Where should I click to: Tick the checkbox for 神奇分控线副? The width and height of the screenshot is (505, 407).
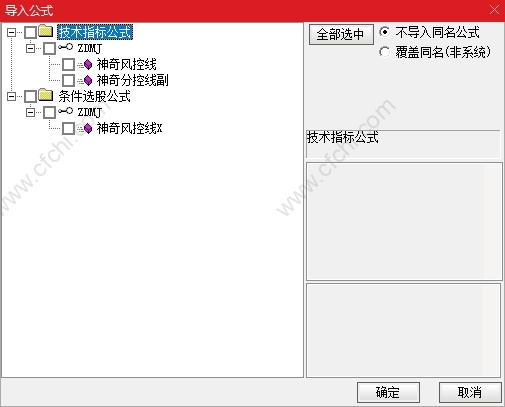click(x=68, y=80)
